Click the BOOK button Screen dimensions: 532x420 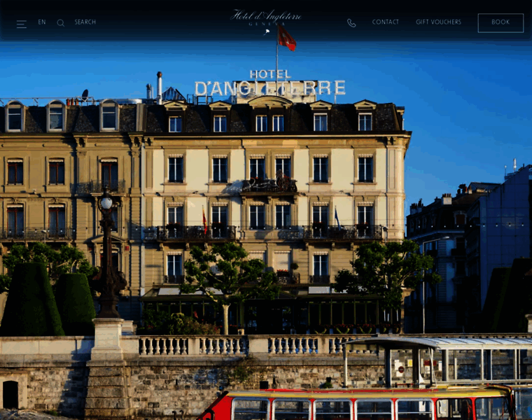coord(500,22)
